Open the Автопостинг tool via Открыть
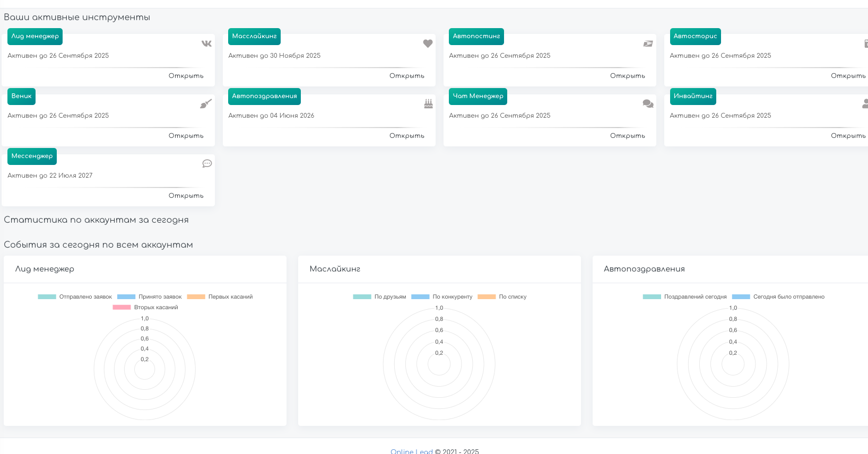 click(x=628, y=76)
